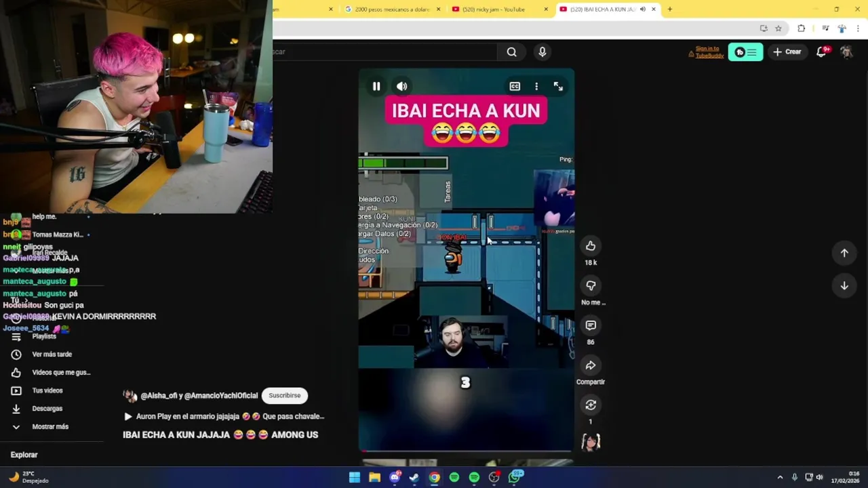
Task: Open YouTube notifications bell
Action: pos(822,52)
